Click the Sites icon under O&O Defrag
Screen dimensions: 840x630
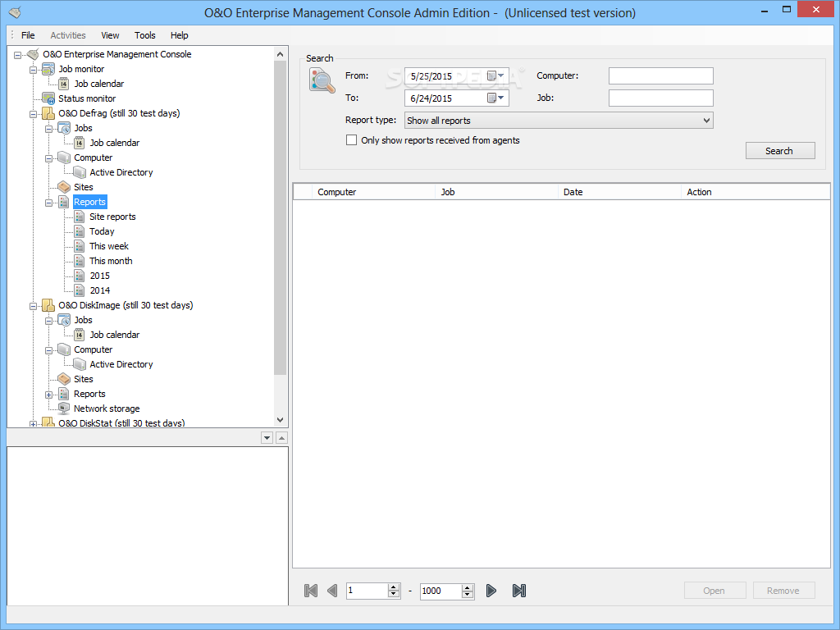[x=64, y=187]
